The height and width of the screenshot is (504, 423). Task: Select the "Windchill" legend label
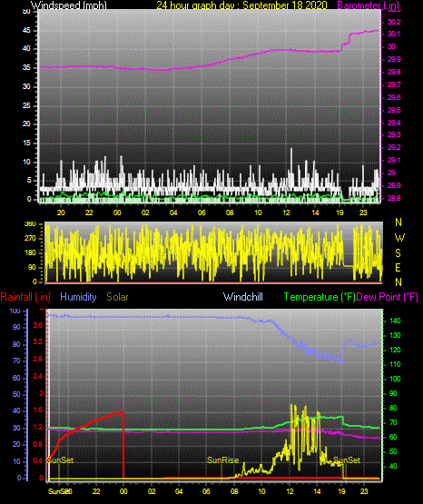(242, 297)
